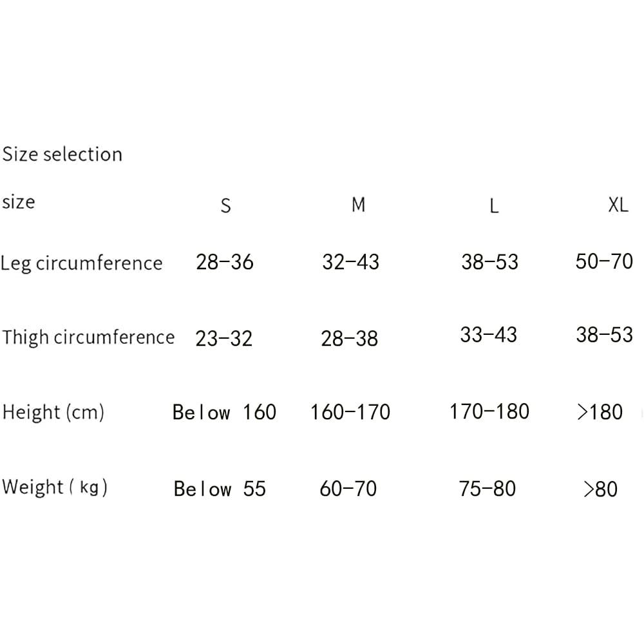Click the 'Weight (kg)' row label
This screenshot has width=644, height=644.
(55, 487)
